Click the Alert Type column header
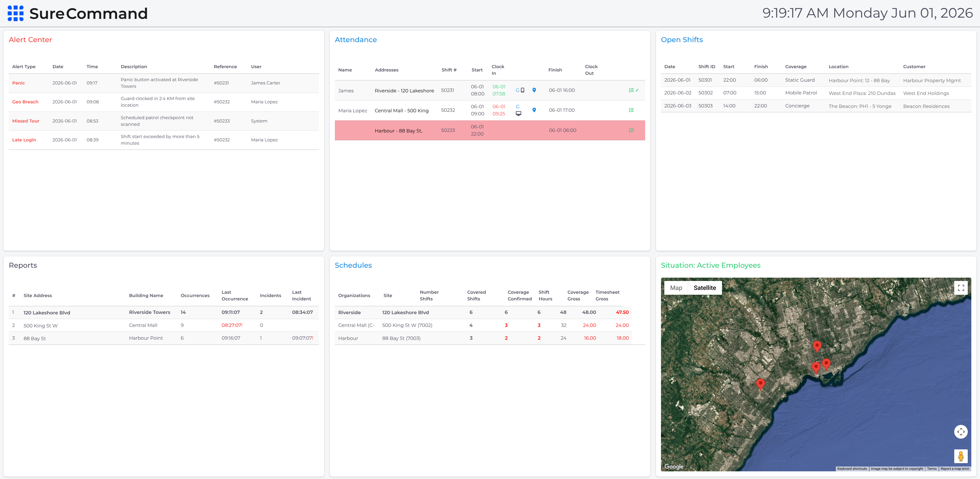This screenshot has width=980, height=479. [23, 67]
